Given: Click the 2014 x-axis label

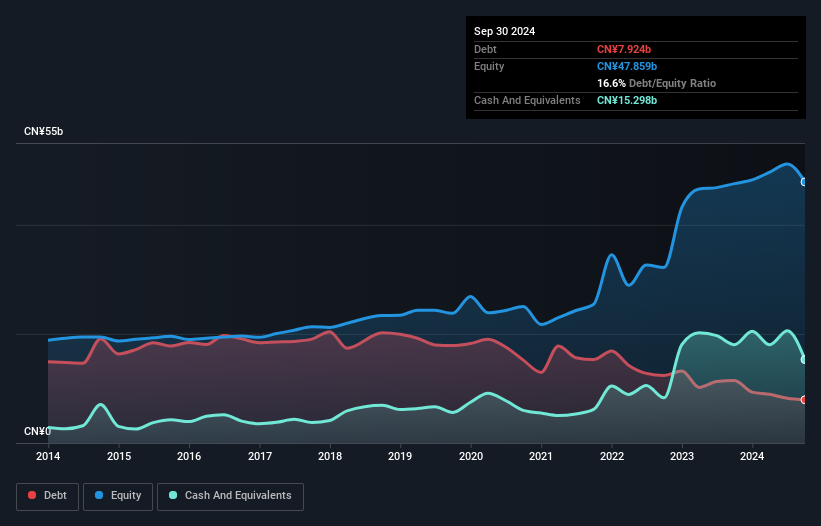Looking at the screenshot, I should pos(48,456).
